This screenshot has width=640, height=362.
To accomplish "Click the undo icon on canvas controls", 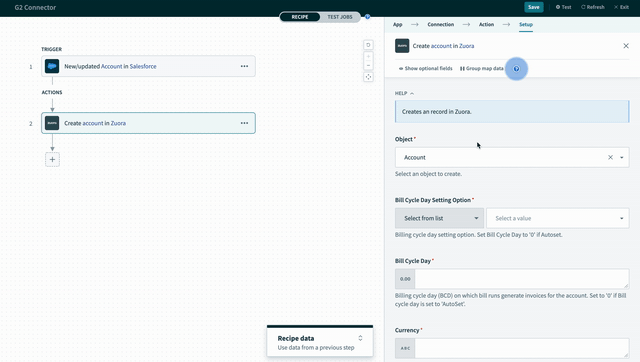I will 368,45.
